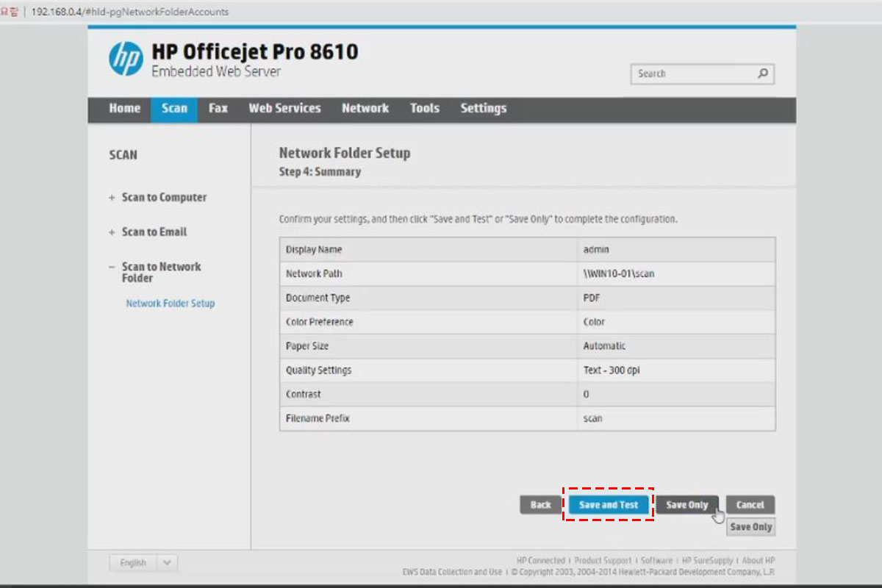Select the Contrast value 0
882x588 pixels.
(586, 395)
